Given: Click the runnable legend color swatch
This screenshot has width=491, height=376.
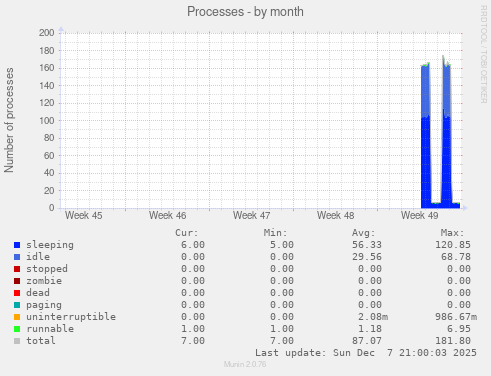Looking at the screenshot, I should coord(17,329).
